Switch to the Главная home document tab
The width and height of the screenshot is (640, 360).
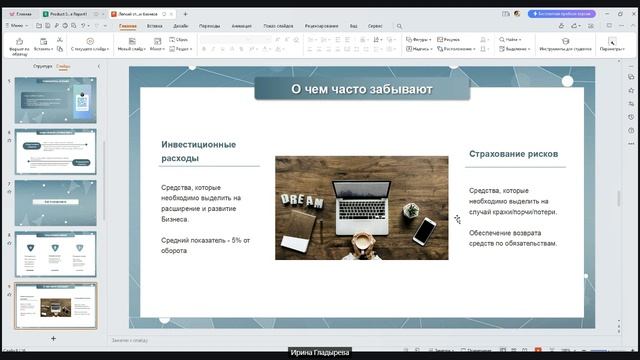pyautogui.click(x=20, y=14)
